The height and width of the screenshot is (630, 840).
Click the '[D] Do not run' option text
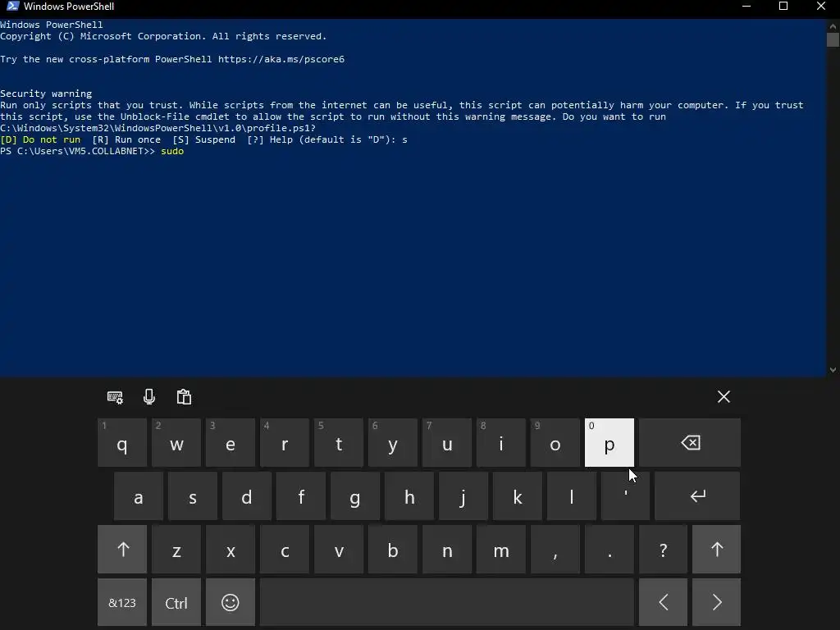point(40,139)
